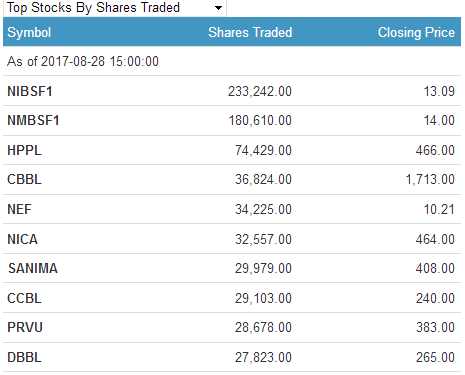Open the NIBSF1 stock symbol

[30, 91]
